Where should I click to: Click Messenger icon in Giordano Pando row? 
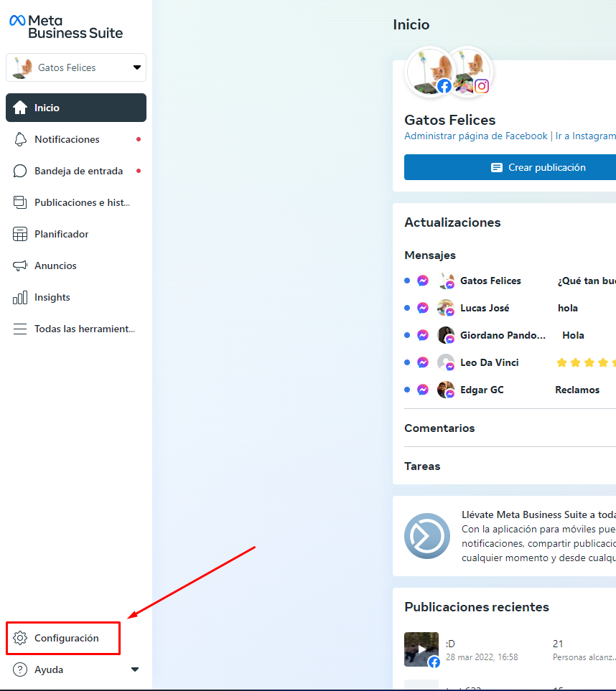pos(422,335)
